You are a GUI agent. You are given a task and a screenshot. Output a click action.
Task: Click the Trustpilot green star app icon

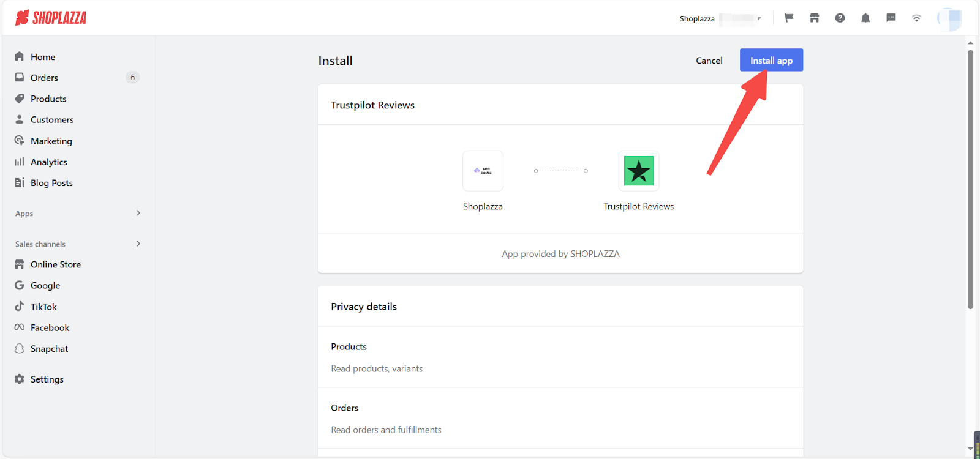point(639,171)
